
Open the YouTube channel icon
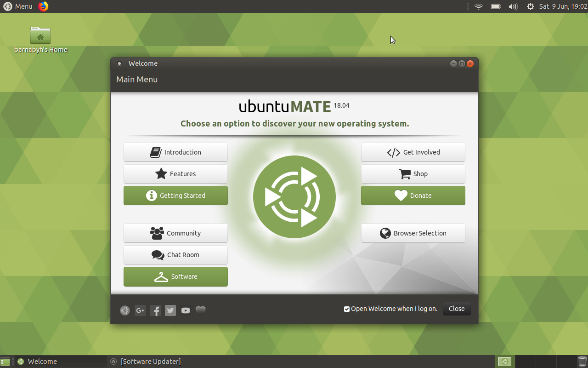[186, 310]
